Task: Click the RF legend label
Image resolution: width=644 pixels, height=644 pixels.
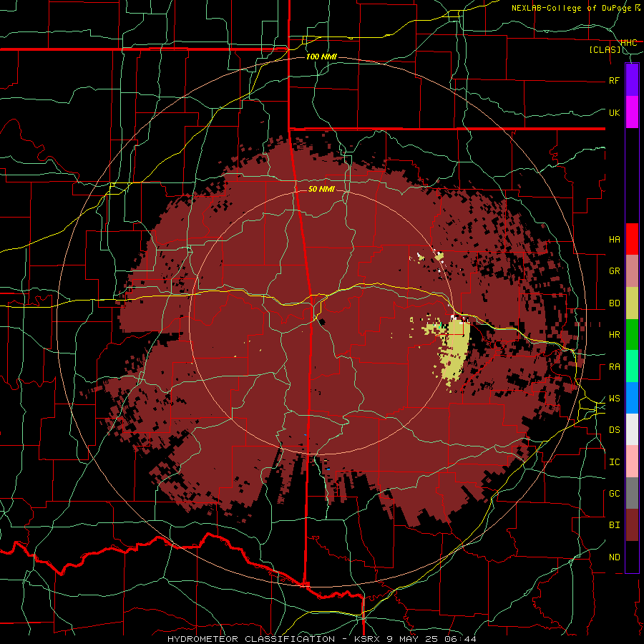Action: point(614,80)
